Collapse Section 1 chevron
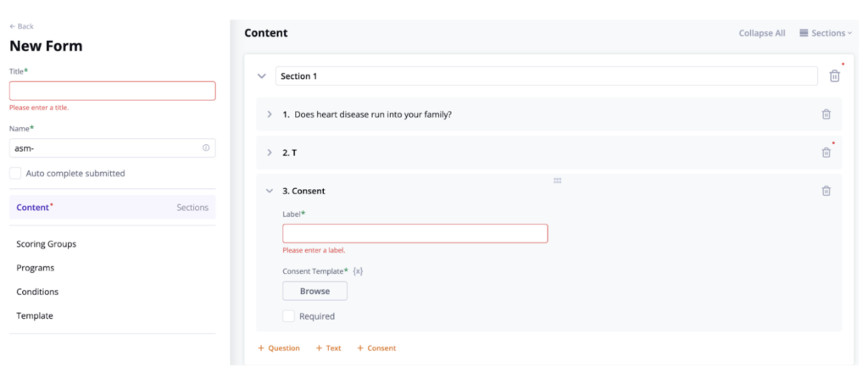Image resolution: width=868 pixels, height=384 pixels. [261, 76]
